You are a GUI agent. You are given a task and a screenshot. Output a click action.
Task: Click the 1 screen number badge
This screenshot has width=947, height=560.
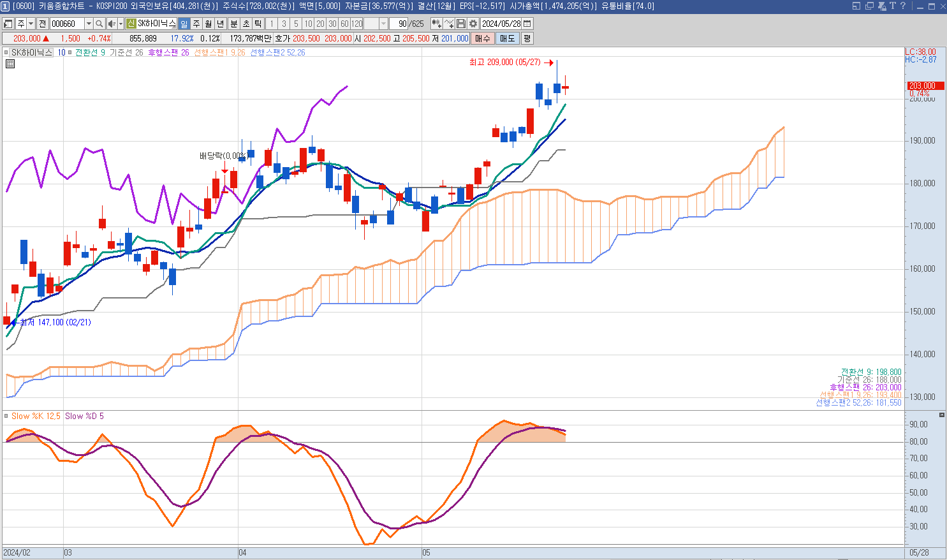[x=5, y=6]
